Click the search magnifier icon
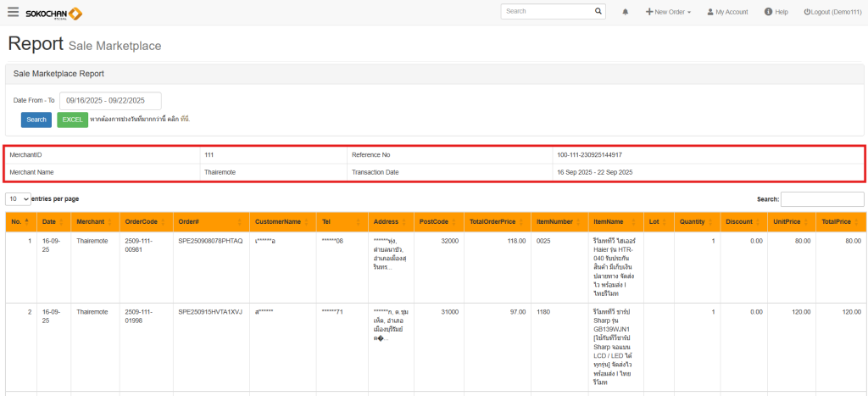The height and width of the screenshot is (396, 868). pyautogui.click(x=598, y=12)
